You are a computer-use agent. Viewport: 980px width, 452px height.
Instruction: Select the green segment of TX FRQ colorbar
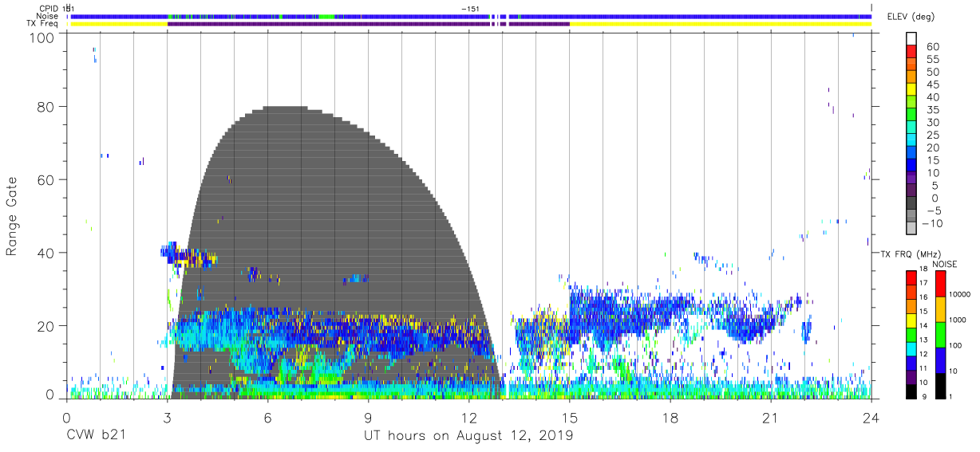pyautogui.click(x=911, y=335)
